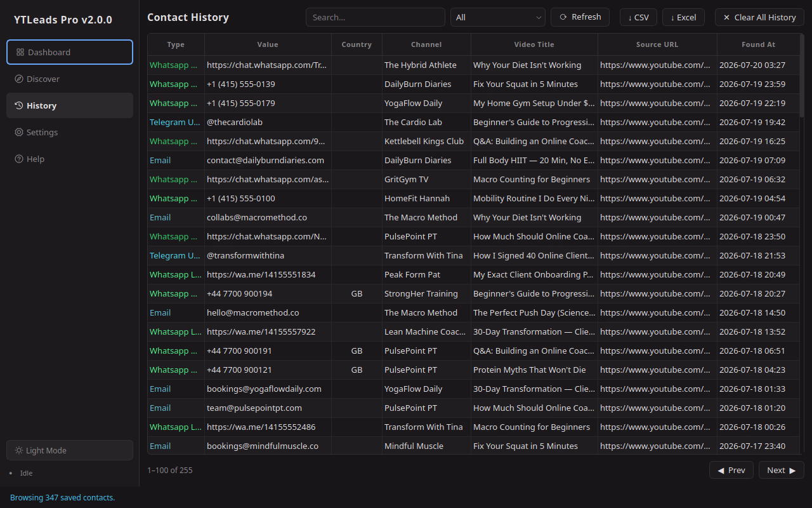Click the YTLeads Pro v2.0.0 title
This screenshot has width=812, height=508.
click(63, 20)
